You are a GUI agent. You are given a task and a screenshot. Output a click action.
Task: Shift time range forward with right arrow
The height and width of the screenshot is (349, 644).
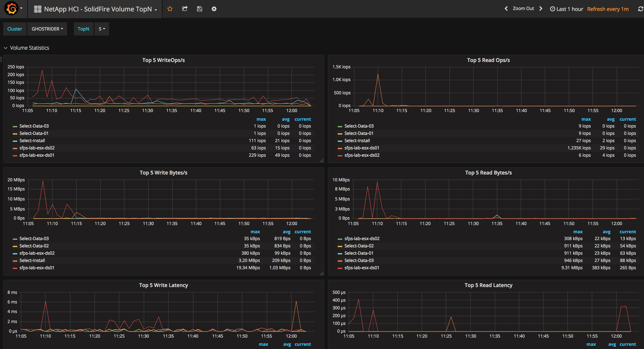[x=541, y=8]
